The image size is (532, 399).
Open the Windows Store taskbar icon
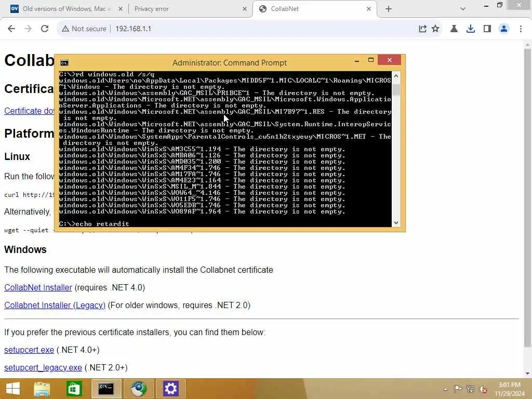point(74,389)
